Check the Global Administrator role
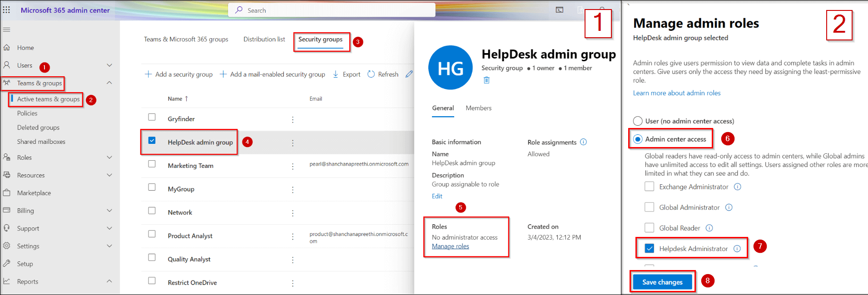The width and height of the screenshot is (868, 295). pos(650,207)
